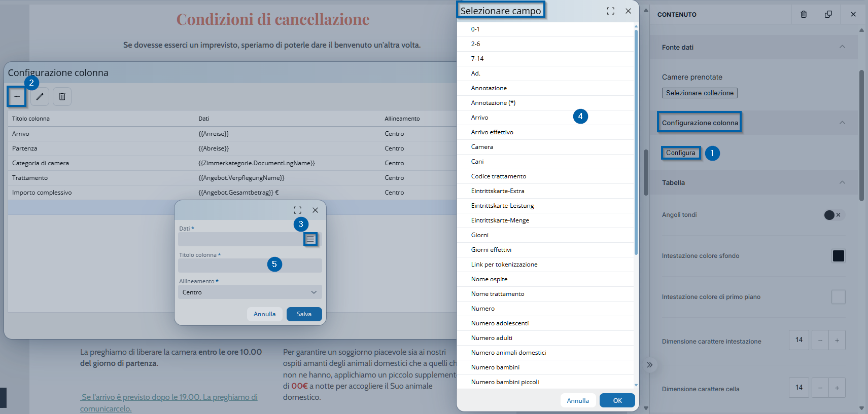Click trash icon in column configuration toolbar
The height and width of the screenshot is (414, 868).
[62, 96]
